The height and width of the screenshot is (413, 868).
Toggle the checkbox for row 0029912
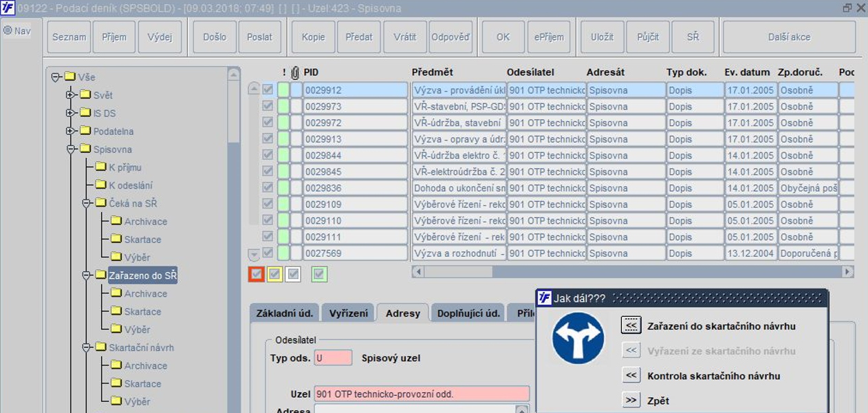[268, 89]
